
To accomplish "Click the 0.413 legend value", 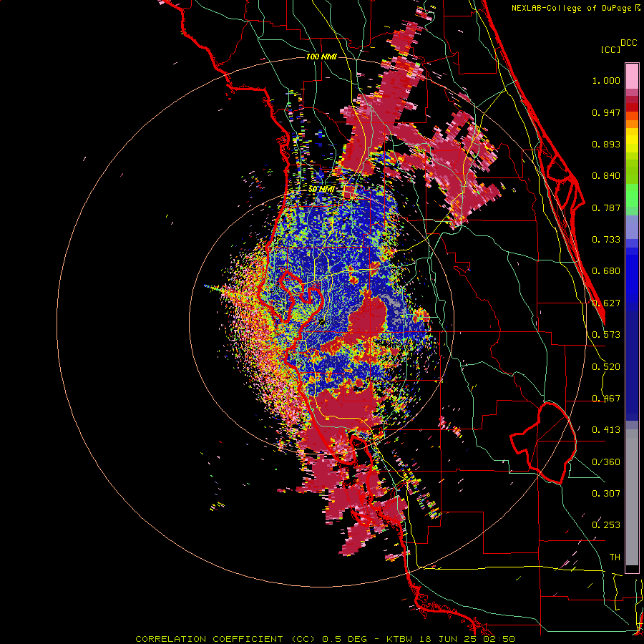I will [606, 430].
